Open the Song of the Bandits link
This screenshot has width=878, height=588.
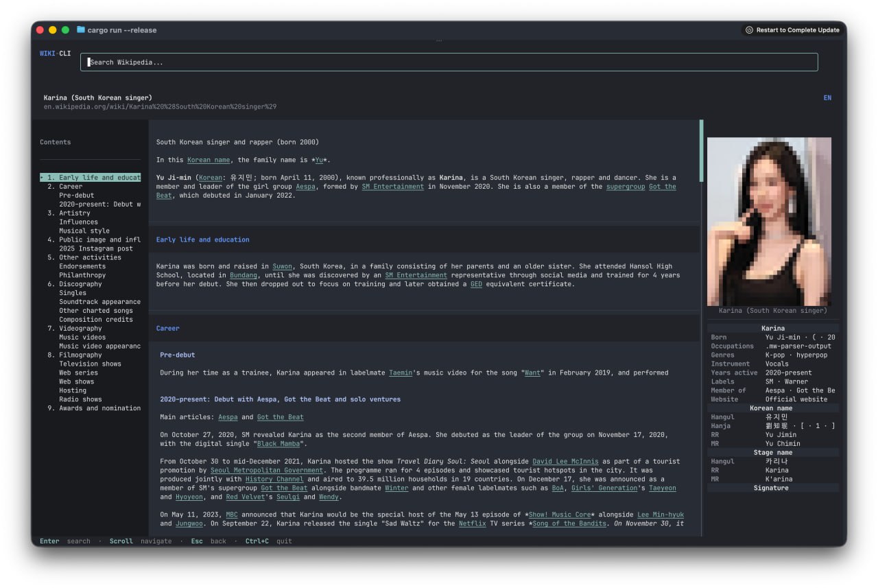pyautogui.click(x=569, y=524)
